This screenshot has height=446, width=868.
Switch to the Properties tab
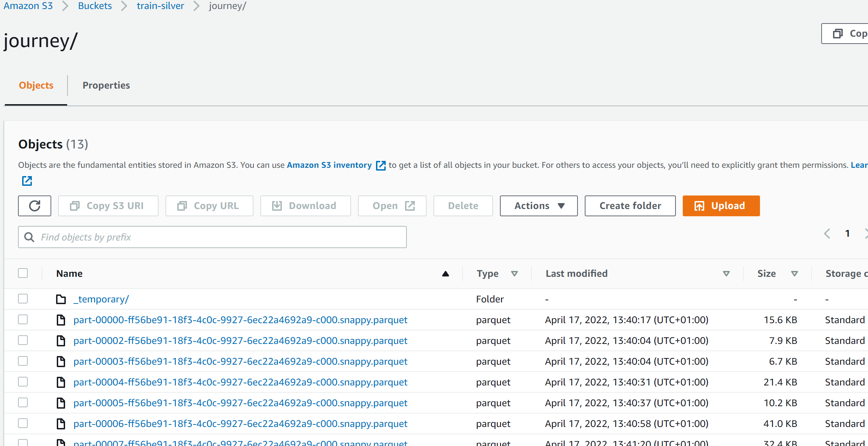click(106, 85)
